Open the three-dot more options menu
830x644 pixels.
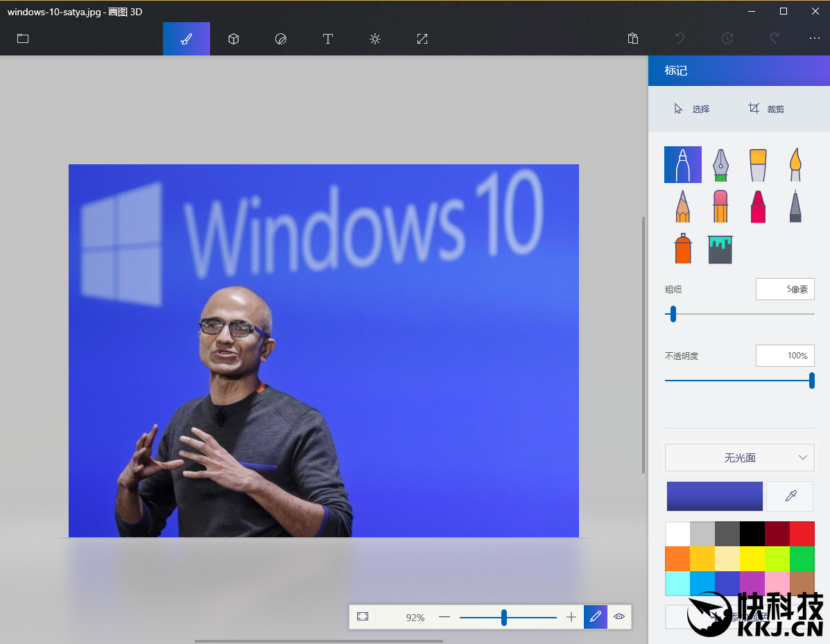click(x=814, y=39)
